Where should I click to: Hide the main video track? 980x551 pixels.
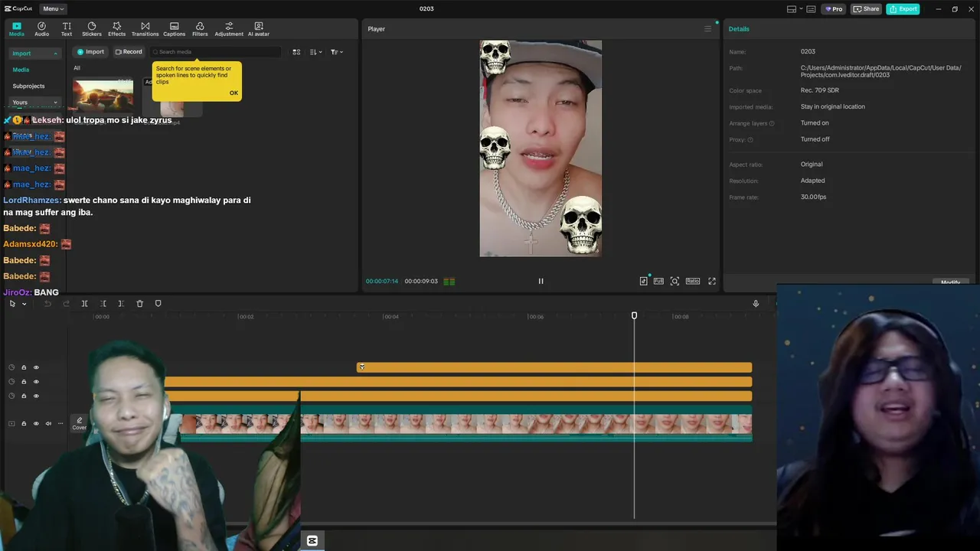pos(36,423)
